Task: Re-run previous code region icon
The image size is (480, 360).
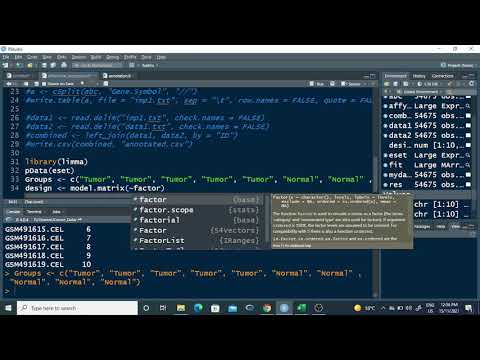Action: 332,84
